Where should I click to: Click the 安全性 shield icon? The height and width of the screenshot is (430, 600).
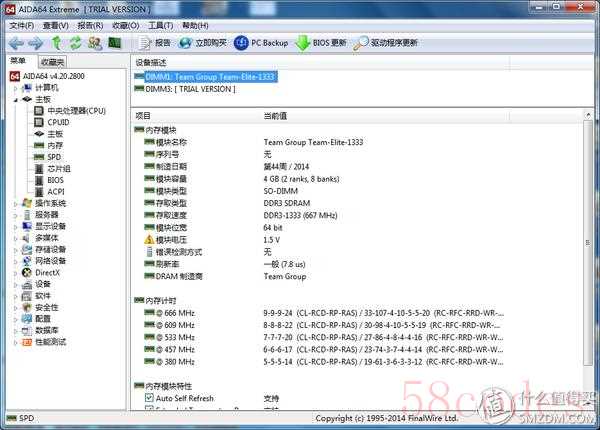[27, 307]
